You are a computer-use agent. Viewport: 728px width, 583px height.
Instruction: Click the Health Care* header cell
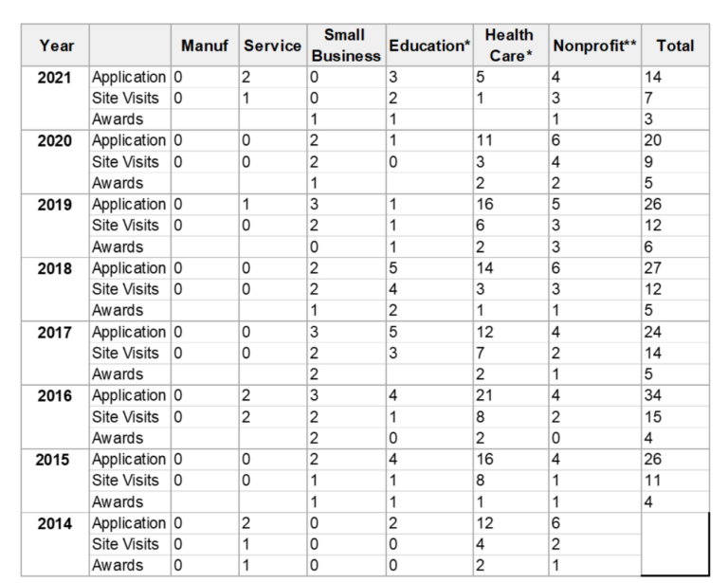(510, 46)
